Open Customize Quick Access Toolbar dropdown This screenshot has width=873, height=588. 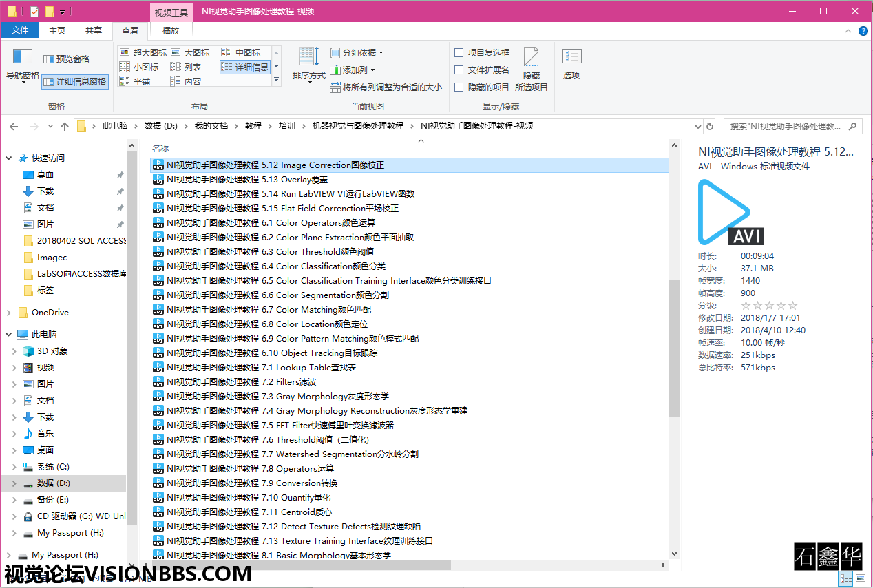tap(63, 12)
